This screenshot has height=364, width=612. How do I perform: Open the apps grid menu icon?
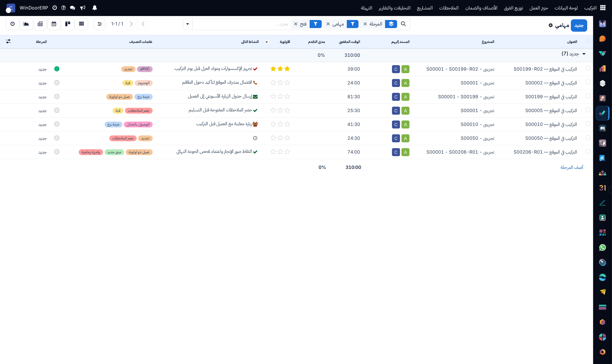(x=603, y=8)
